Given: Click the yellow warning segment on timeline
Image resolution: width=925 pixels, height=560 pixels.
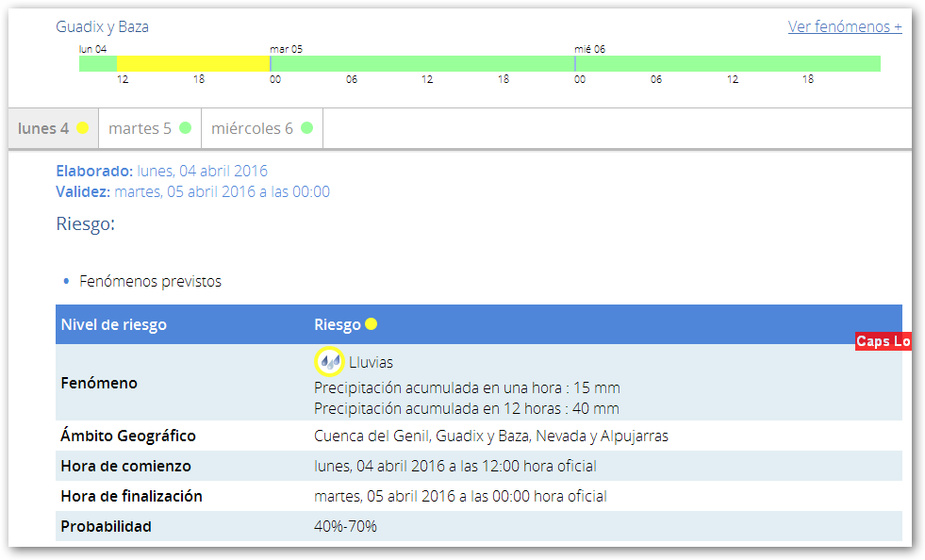Looking at the screenshot, I should [x=192, y=63].
